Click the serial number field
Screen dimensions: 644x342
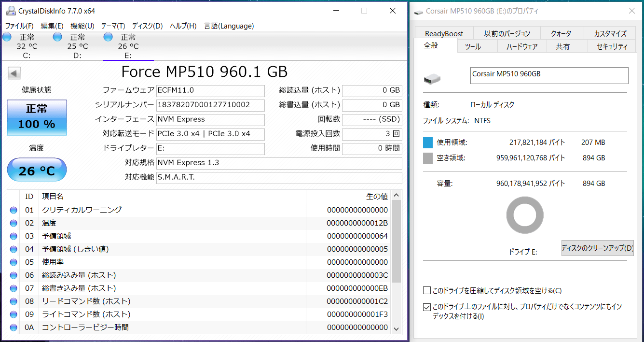[x=210, y=105]
